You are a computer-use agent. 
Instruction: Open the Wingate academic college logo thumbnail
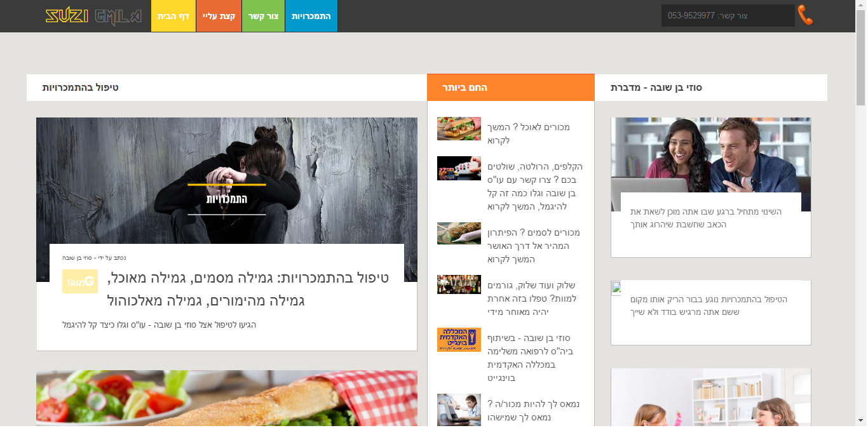pyautogui.click(x=459, y=340)
